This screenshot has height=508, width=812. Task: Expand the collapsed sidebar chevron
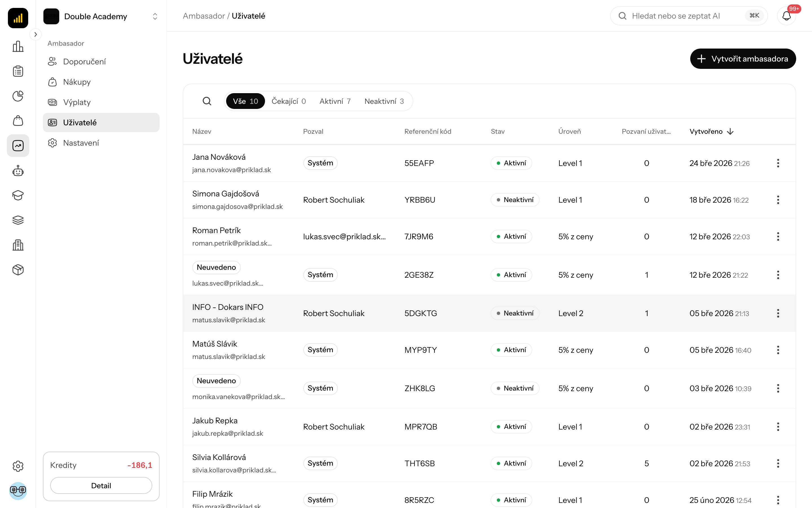[x=36, y=34]
